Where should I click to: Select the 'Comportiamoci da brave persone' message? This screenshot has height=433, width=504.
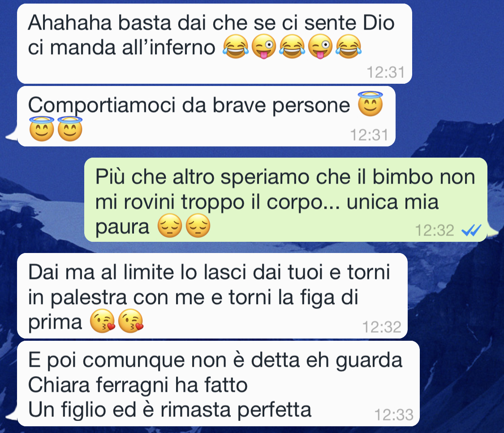206,116
